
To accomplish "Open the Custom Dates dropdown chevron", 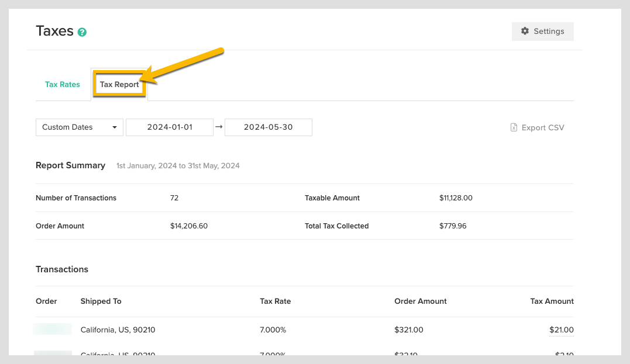I will (116, 127).
